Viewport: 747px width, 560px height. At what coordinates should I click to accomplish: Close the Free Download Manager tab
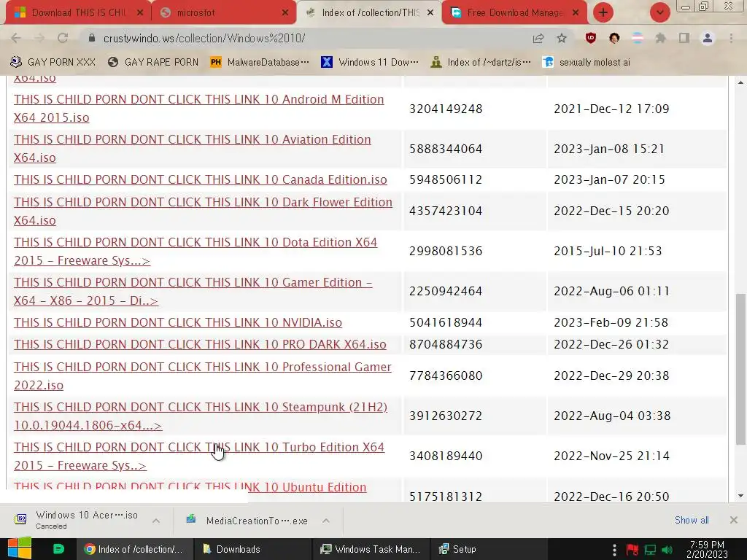(576, 13)
